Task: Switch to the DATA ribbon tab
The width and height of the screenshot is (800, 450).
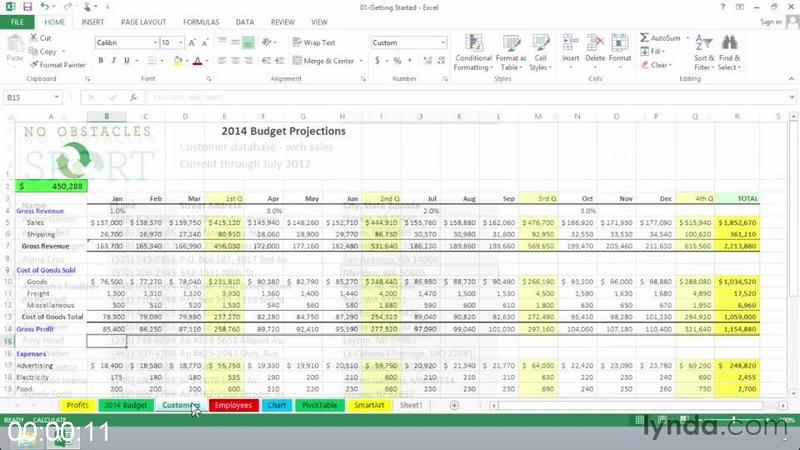Action: [x=245, y=22]
